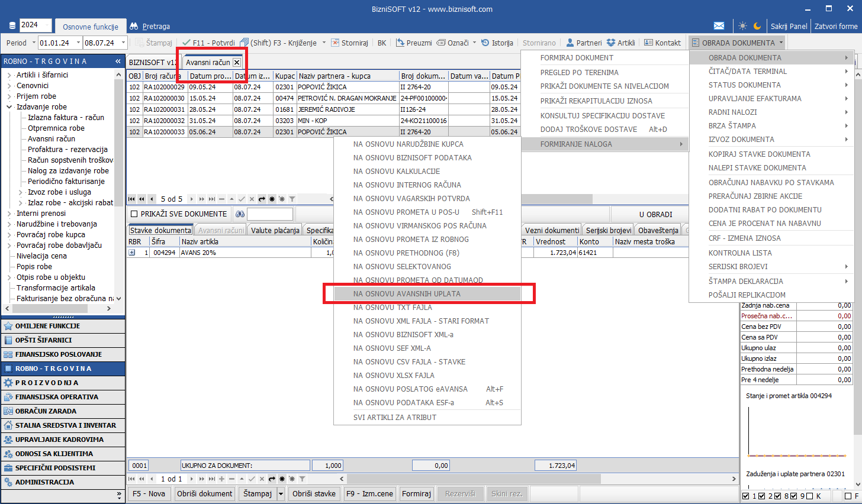Switch to dark theme moon icon
This screenshot has height=504, width=862.
coord(757,26)
